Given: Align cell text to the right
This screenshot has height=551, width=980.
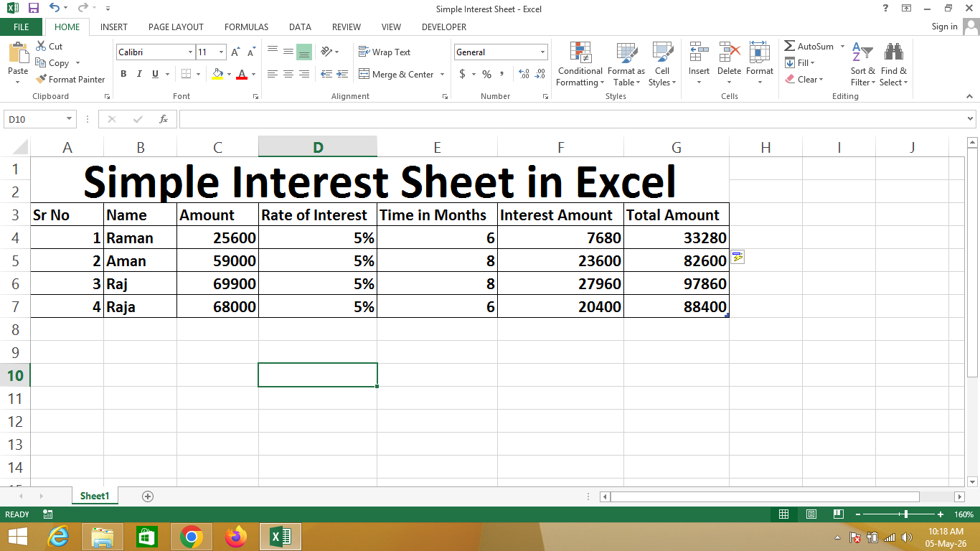Looking at the screenshot, I should coord(304,74).
